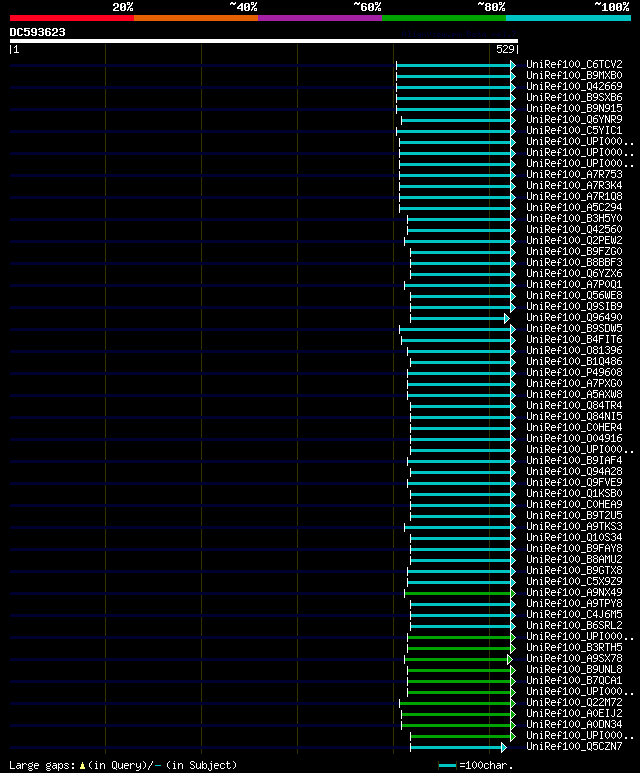The width and height of the screenshot is (640, 773).
Task: Select the UniRef100_C0HEA9 label
Action: (574, 504)
